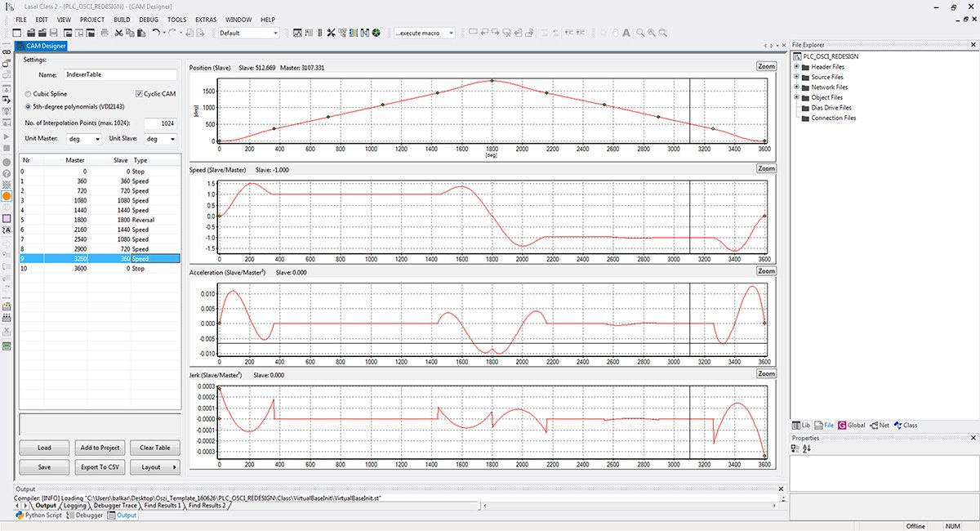Switch to Find Results 1 tab
This screenshot has height=531, width=980.
pos(163,506)
